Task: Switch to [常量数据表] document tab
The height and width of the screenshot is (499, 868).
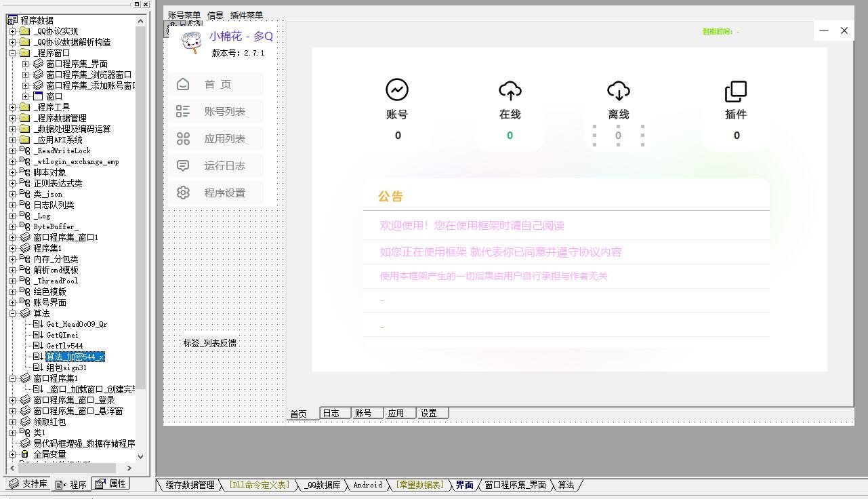Action: point(420,485)
